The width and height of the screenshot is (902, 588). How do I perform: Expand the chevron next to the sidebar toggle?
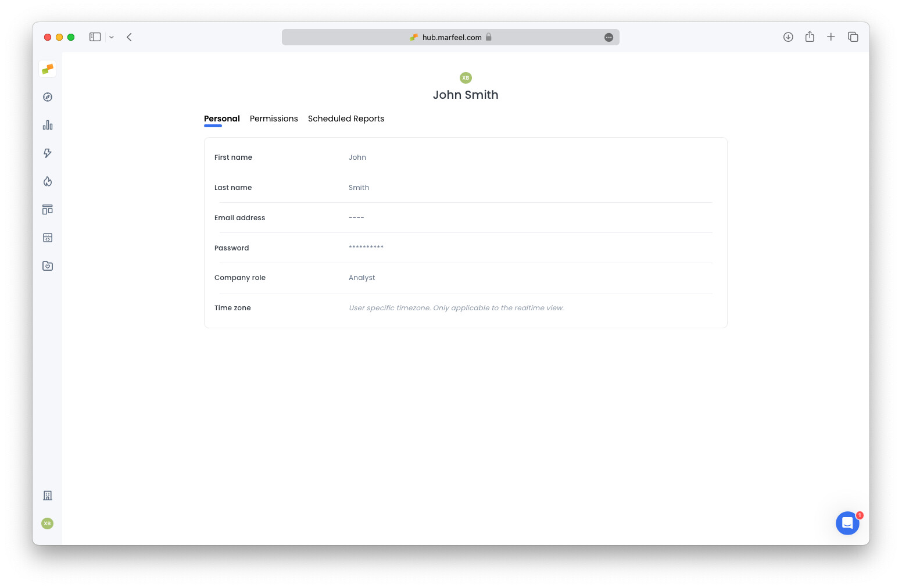[112, 37]
